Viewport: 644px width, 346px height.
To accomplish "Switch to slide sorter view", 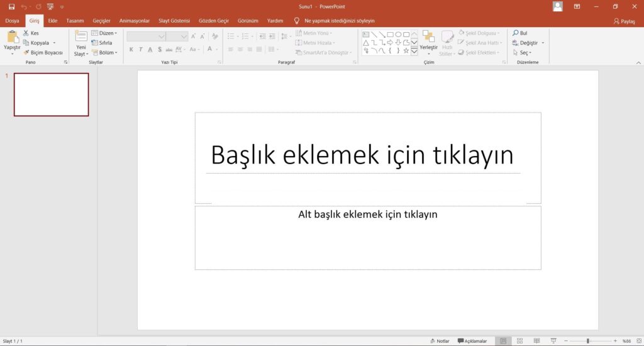I will tap(519, 341).
